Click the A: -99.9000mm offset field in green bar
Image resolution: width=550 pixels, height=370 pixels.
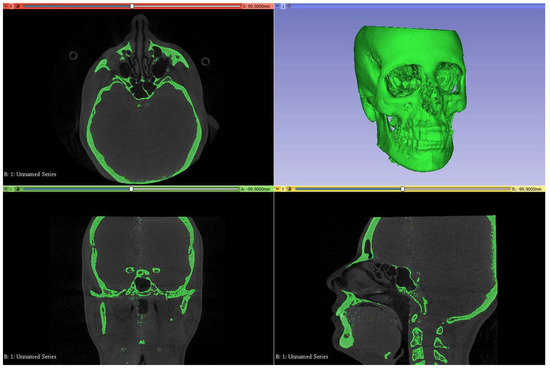(x=256, y=189)
